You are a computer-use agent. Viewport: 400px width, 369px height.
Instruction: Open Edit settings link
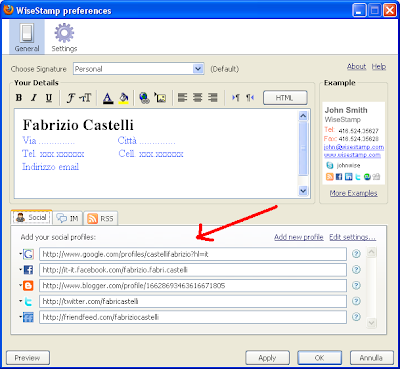tap(353, 237)
